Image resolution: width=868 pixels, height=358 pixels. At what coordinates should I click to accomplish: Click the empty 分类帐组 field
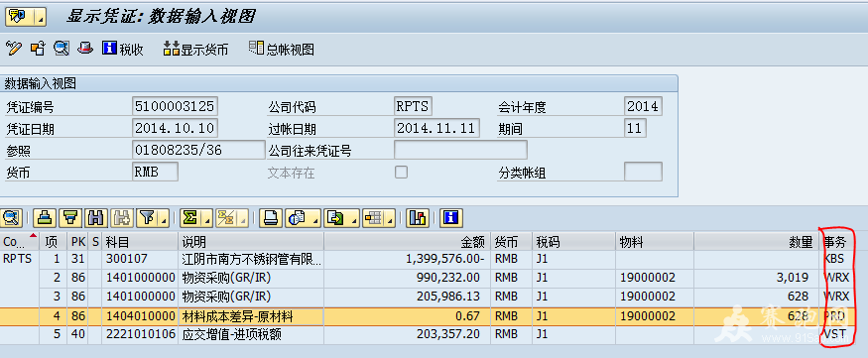coord(643,172)
